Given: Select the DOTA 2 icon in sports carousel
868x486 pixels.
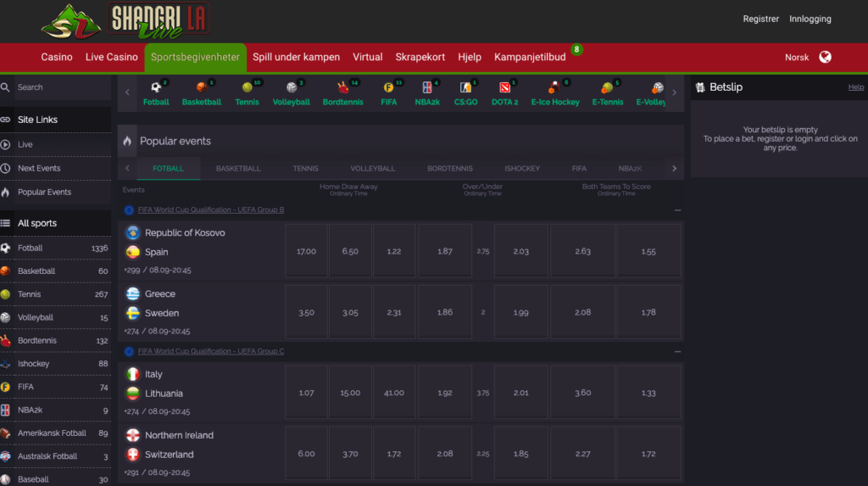Looking at the screenshot, I should (x=505, y=87).
